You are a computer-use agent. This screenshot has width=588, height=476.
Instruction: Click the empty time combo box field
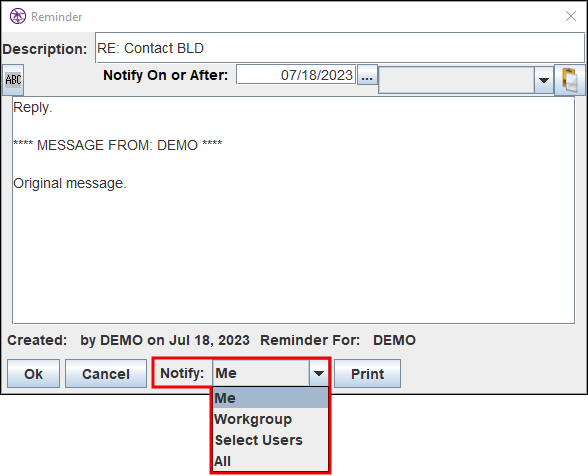point(456,80)
